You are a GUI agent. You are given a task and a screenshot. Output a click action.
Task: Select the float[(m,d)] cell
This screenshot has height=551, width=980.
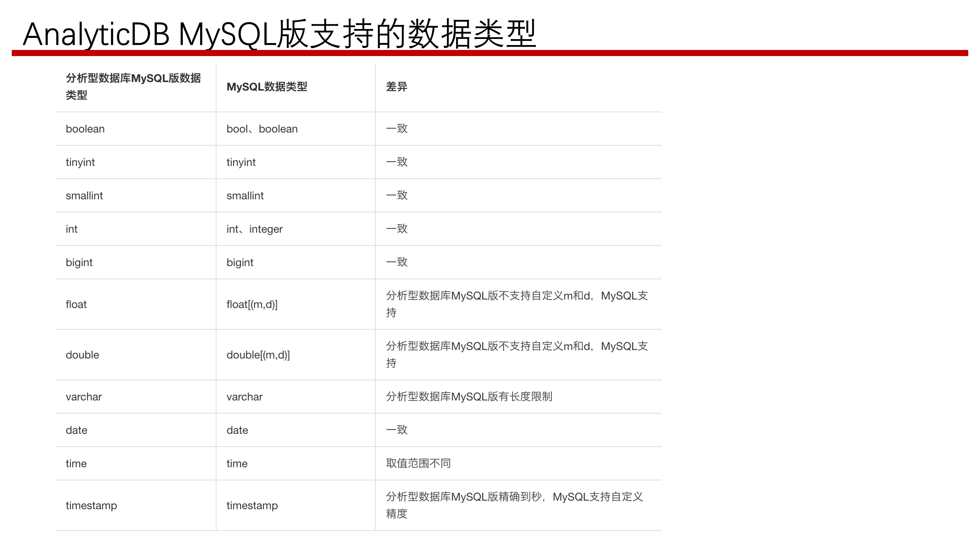pos(252,304)
